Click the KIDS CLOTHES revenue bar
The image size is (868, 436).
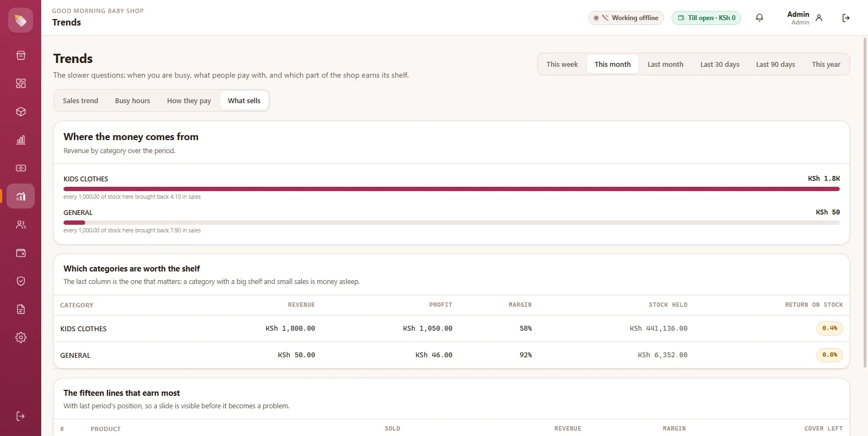coord(451,189)
